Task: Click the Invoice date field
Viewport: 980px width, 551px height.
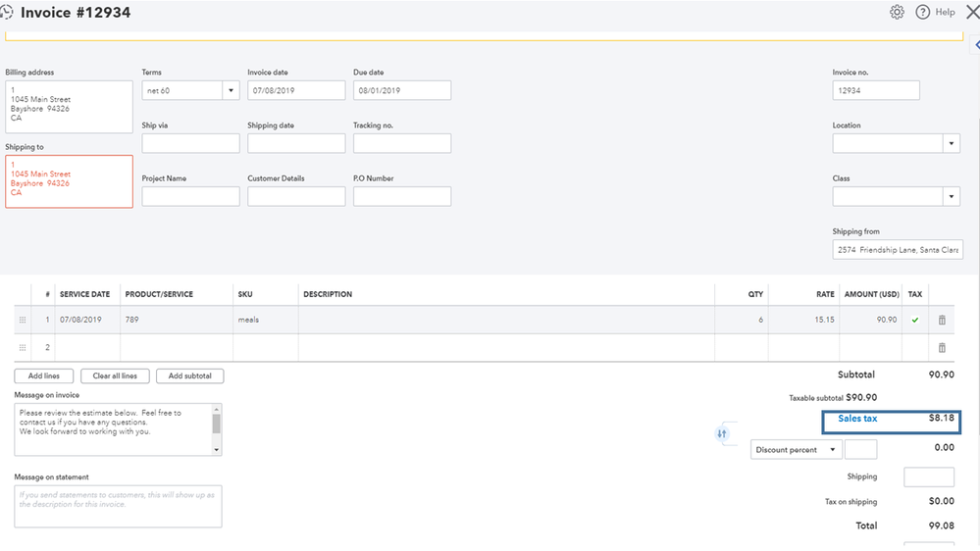Action: point(296,90)
